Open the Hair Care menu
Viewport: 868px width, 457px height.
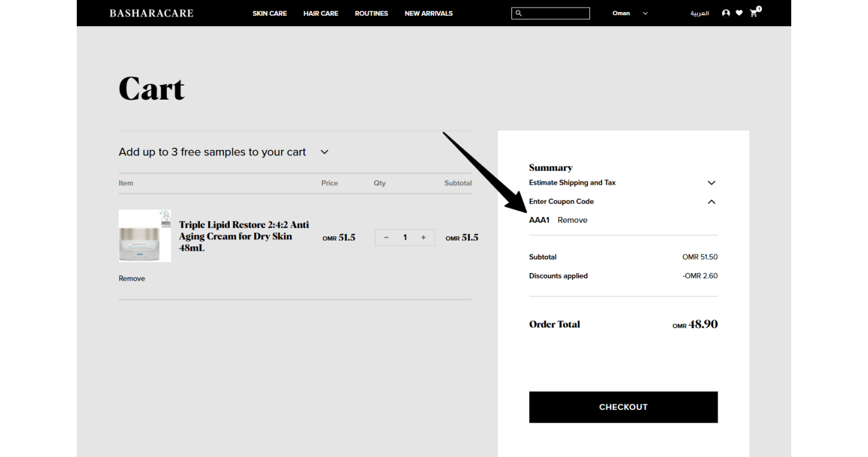point(320,13)
